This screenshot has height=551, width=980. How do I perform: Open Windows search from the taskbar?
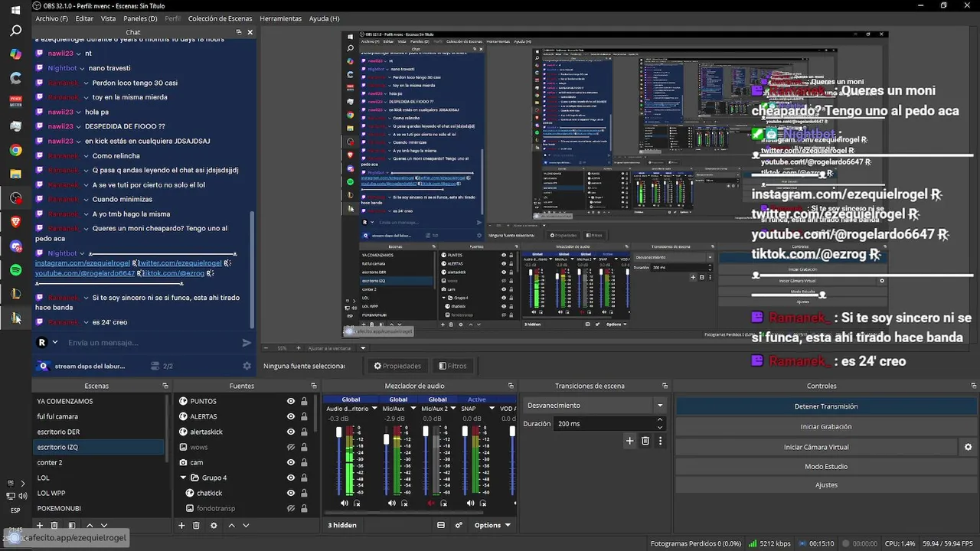coord(15,31)
